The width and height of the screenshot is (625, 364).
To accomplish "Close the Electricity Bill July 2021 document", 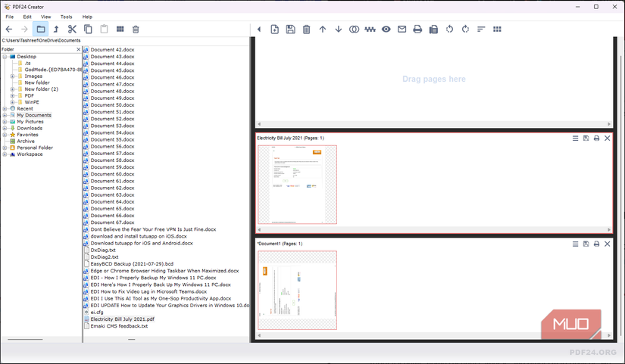I will pyautogui.click(x=607, y=138).
